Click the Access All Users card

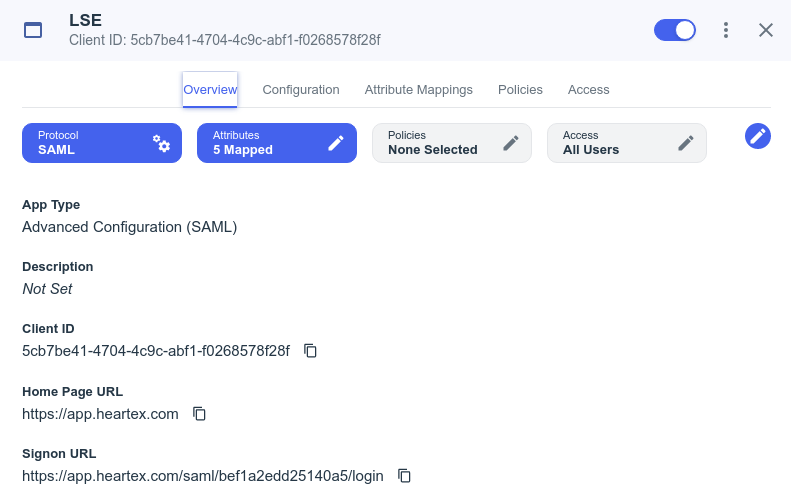(x=610, y=143)
